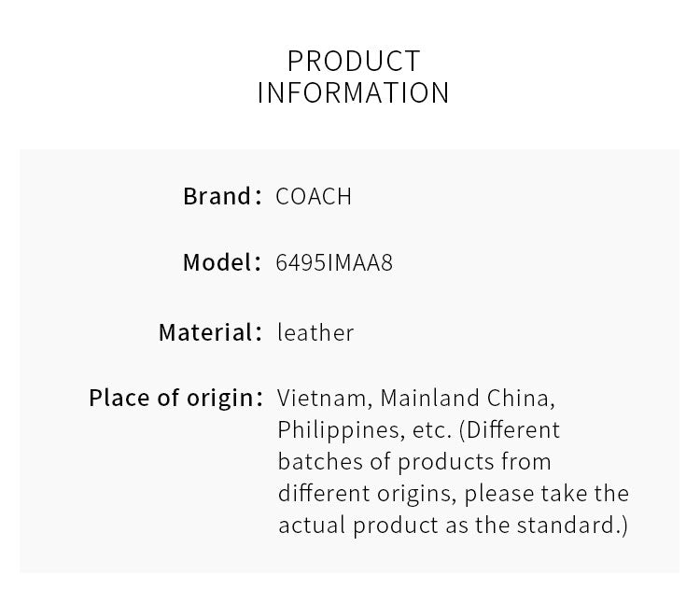This screenshot has width=700, height=589.
Task: Click Mainland China in origin text
Action: point(468,398)
